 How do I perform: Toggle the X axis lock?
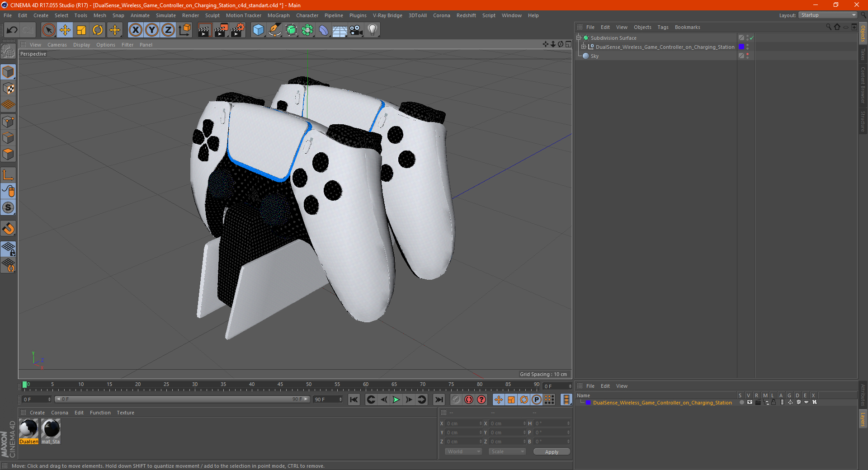135,30
